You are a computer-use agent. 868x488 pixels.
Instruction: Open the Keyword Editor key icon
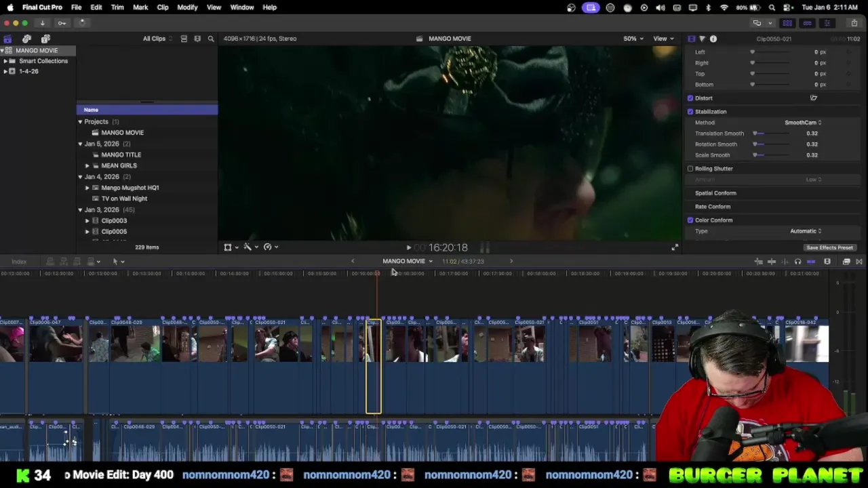(x=62, y=23)
